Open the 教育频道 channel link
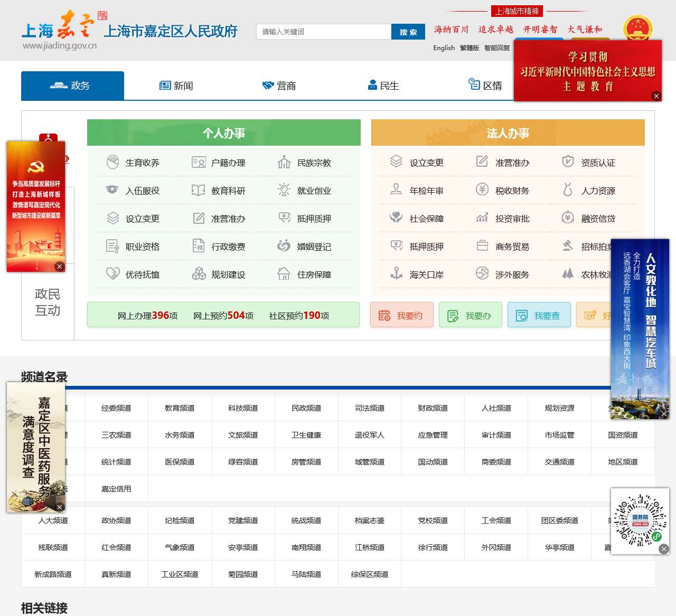Viewport: 676px width, 616px height. coord(180,408)
